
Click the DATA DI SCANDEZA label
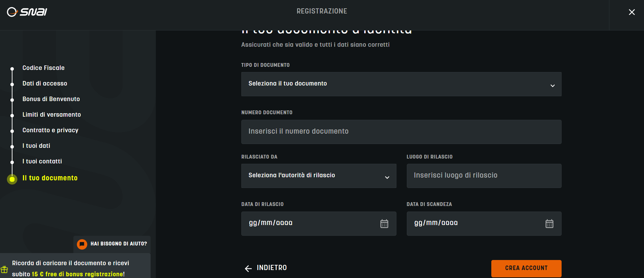click(429, 204)
